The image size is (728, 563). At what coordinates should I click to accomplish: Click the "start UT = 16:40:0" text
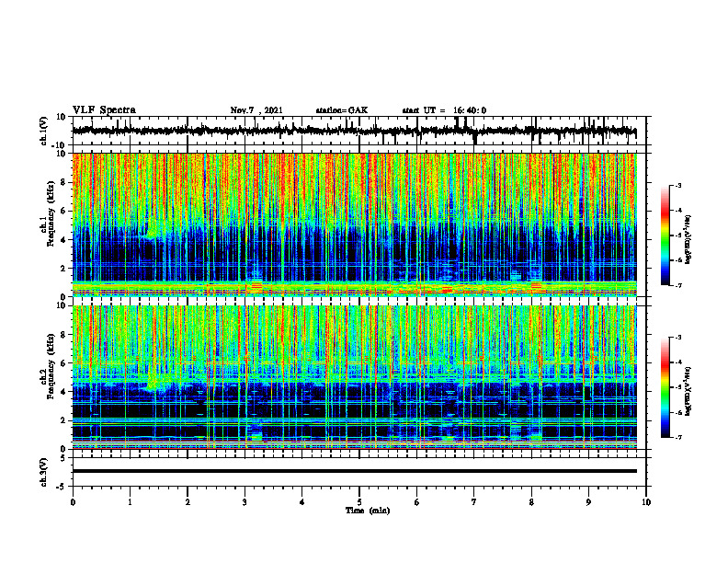tap(444, 110)
